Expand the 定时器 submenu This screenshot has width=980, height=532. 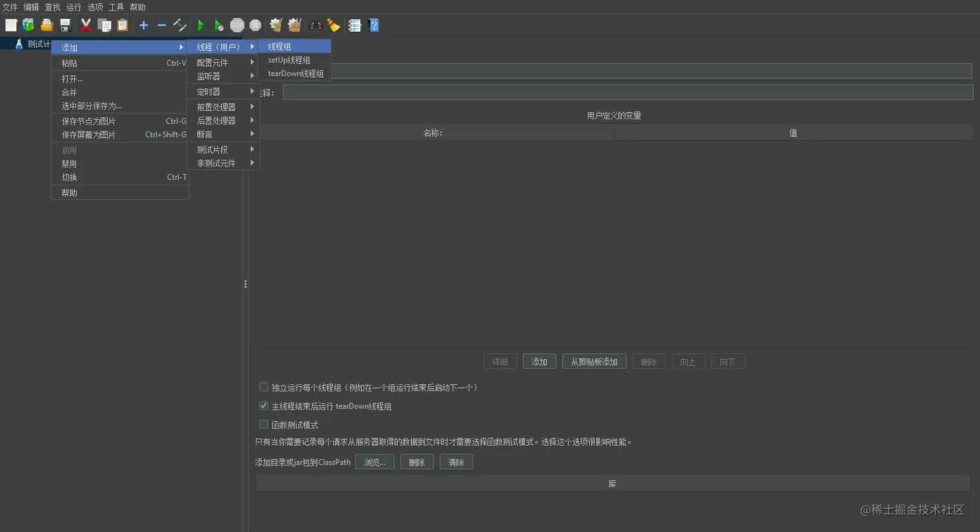click(x=223, y=91)
